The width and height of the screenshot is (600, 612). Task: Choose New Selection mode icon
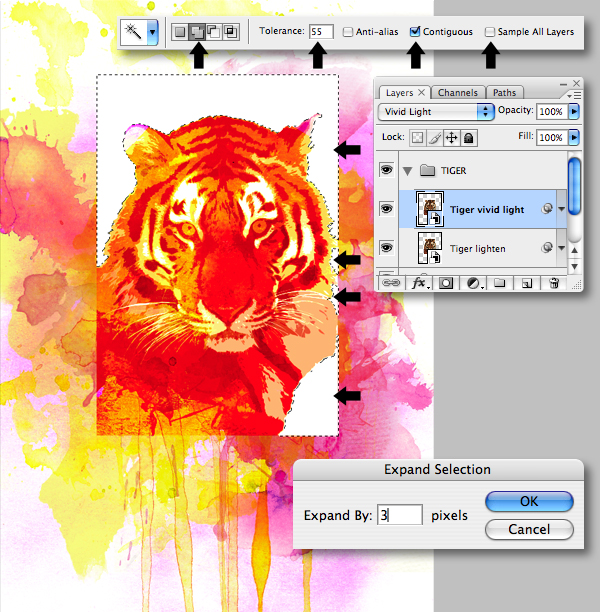[x=180, y=32]
